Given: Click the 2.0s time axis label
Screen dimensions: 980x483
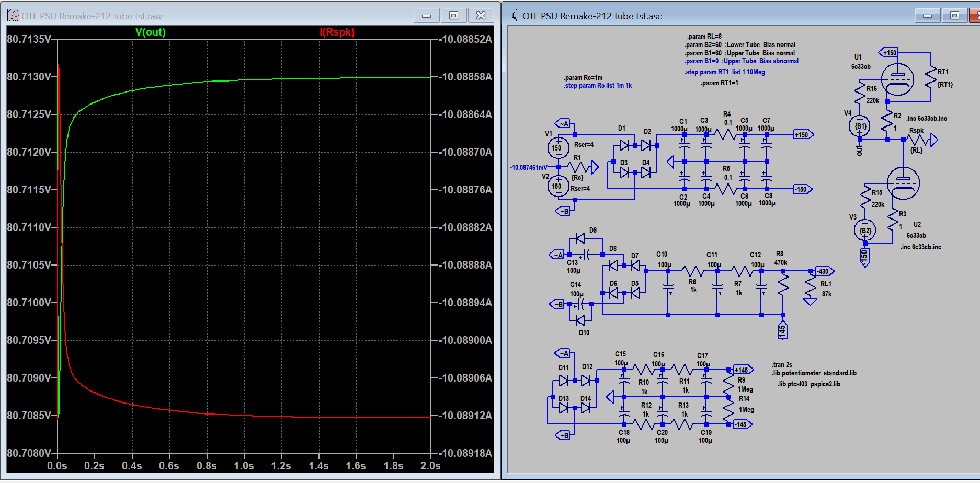Looking at the screenshot, I should pos(430,466).
